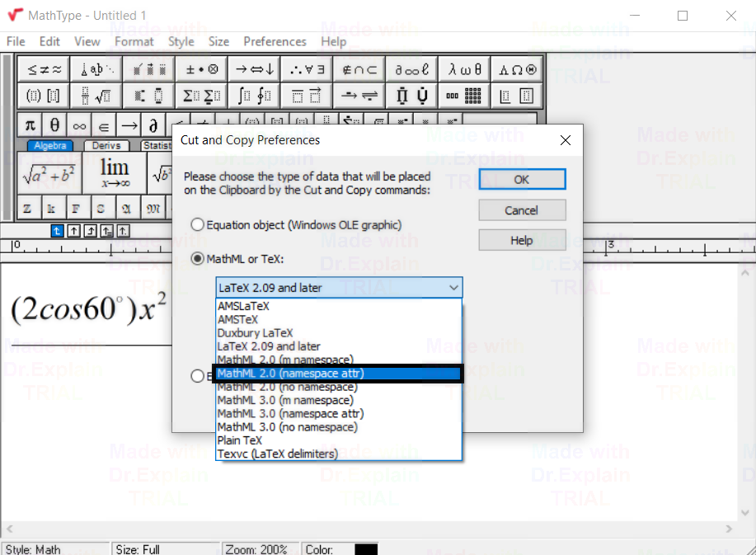This screenshot has width=756, height=555.
Task: Insert the infinity symbol
Action: tap(79, 125)
